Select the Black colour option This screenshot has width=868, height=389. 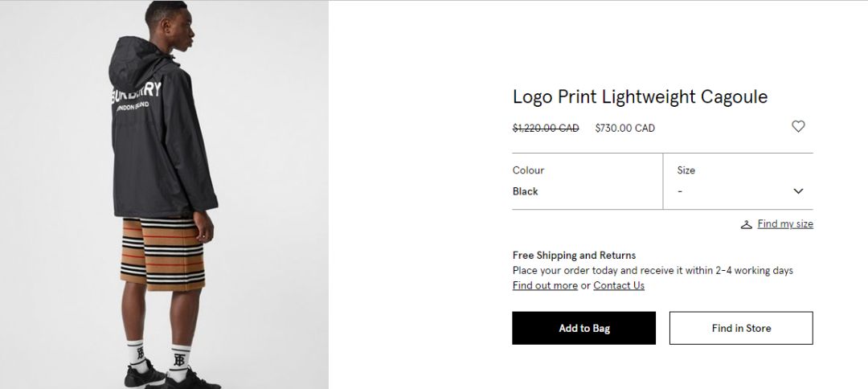(x=526, y=191)
